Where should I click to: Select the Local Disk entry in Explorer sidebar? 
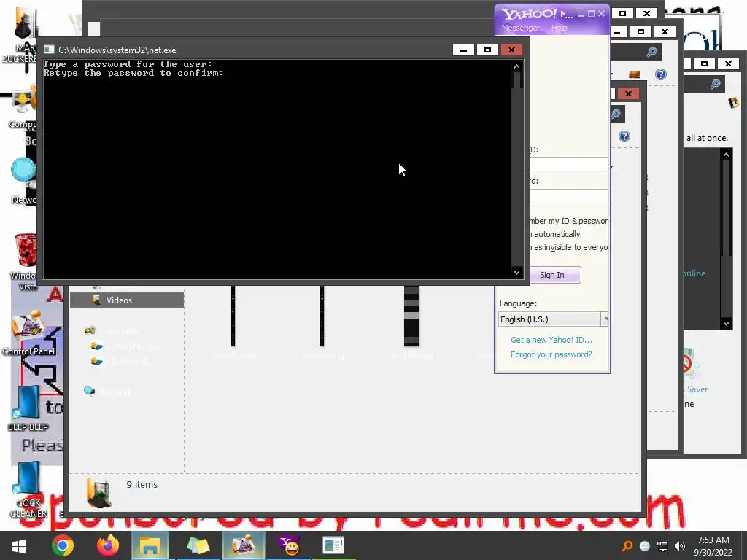pos(127,346)
